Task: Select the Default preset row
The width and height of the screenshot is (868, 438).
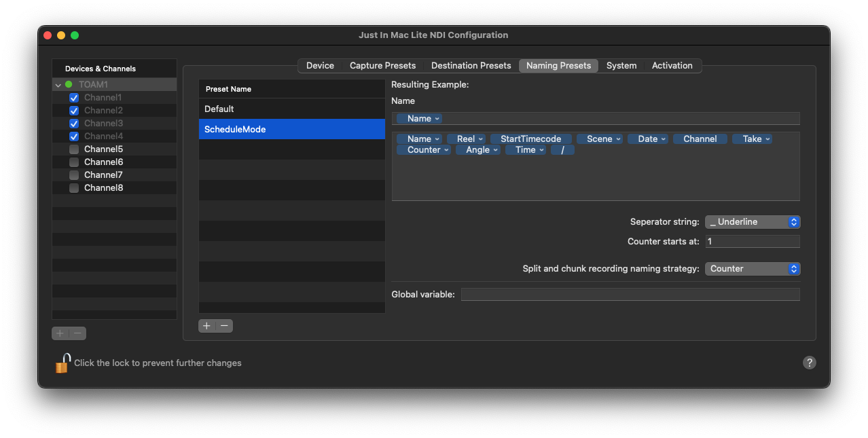Action: [292, 109]
